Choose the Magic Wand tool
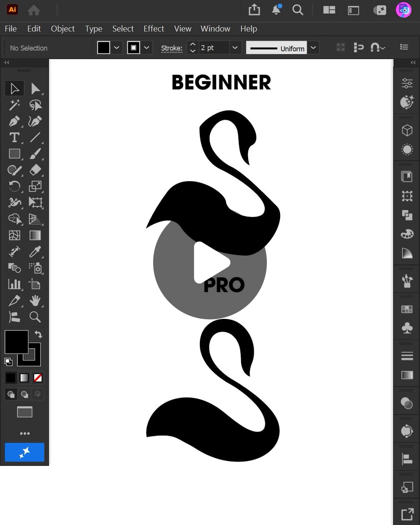The height and width of the screenshot is (525, 420). (x=14, y=105)
